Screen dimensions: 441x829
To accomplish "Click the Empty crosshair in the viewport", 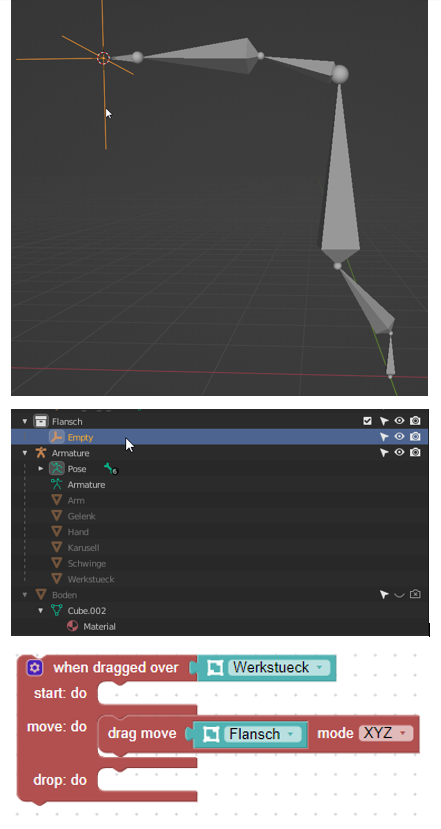I will click(x=104, y=58).
